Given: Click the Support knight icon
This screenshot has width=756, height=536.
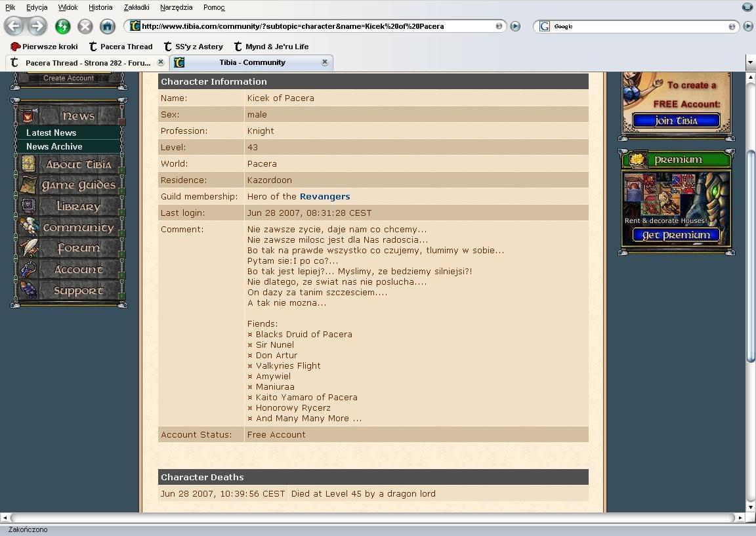Looking at the screenshot, I should (x=28, y=290).
